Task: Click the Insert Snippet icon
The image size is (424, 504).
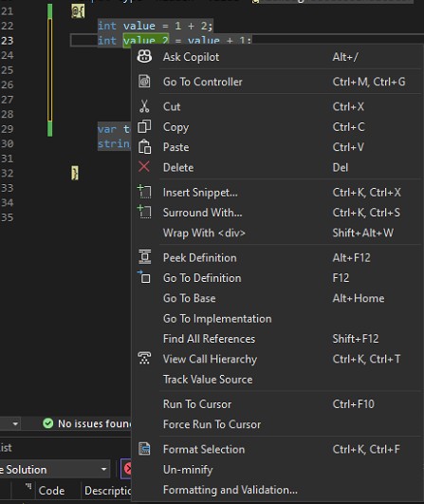Action: click(x=144, y=192)
